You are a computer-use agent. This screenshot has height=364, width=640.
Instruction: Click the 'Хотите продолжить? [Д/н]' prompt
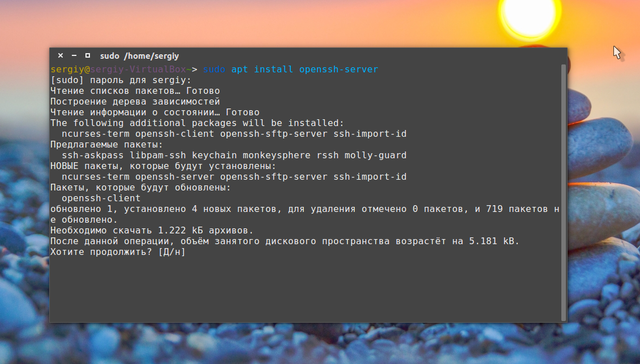(118, 252)
